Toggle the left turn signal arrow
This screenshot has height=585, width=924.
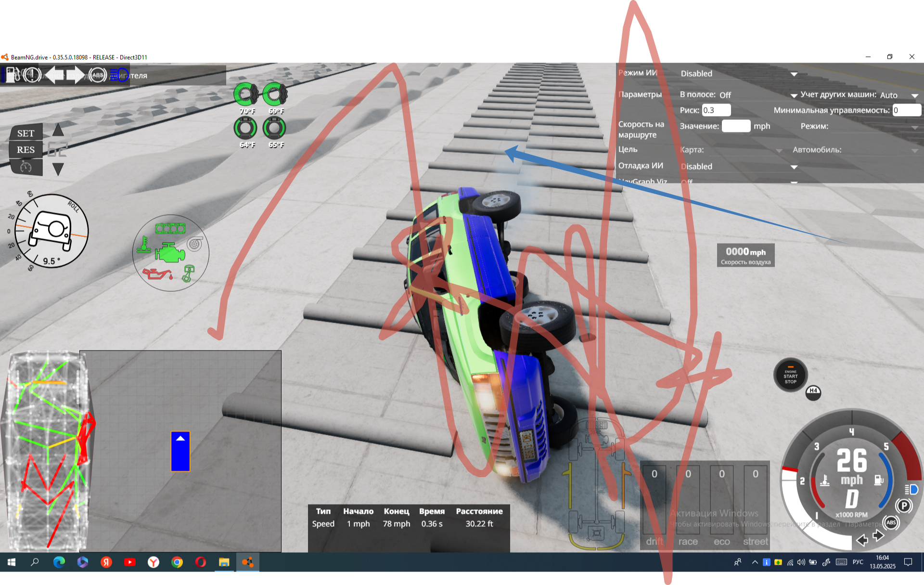point(54,75)
